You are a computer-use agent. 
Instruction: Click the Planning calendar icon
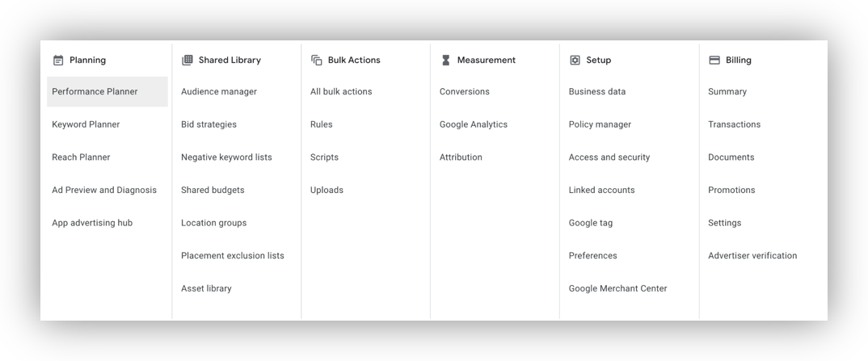coord(58,61)
